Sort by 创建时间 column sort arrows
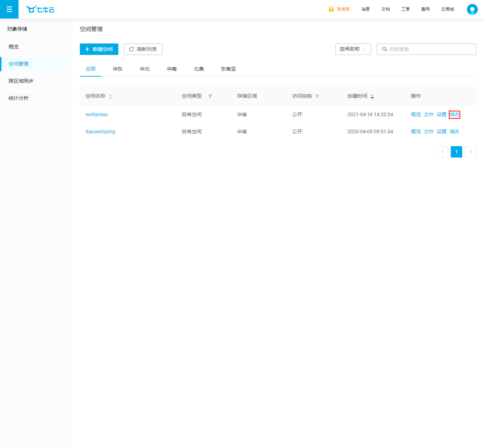Image resolution: width=485 pixels, height=448 pixels. pos(372,96)
